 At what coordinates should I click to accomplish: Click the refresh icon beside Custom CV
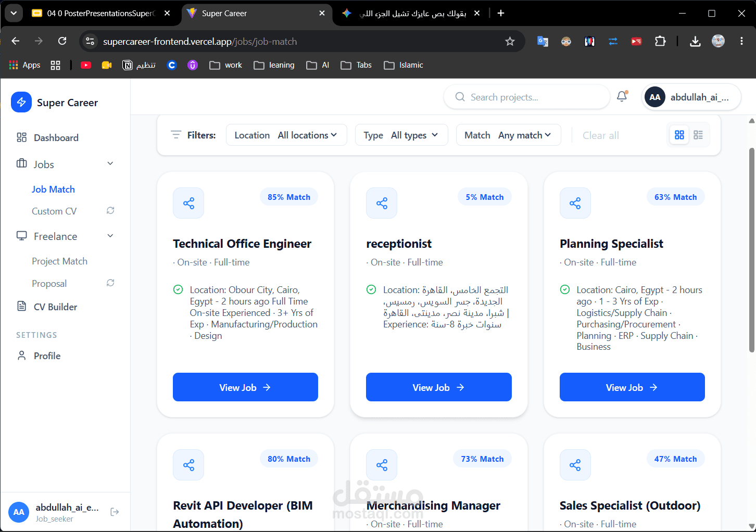click(x=110, y=211)
